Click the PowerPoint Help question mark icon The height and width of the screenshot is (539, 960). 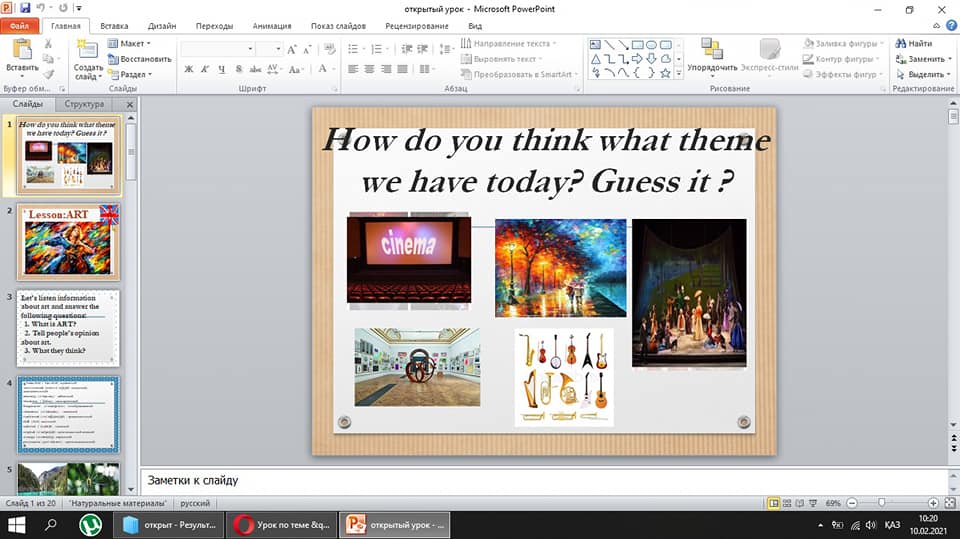click(950, 25)
